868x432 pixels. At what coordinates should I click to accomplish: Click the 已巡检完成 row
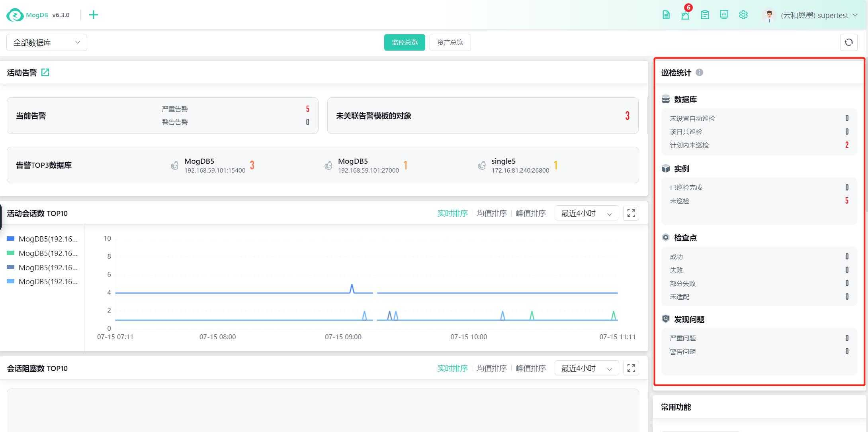(x=759, y=187)
